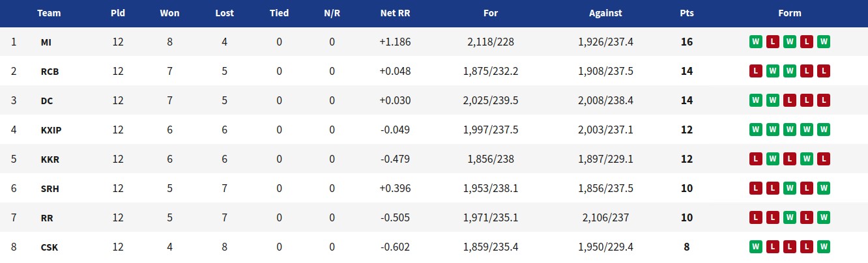Click the Won column header
Screen dimensions: 868x263
169,13
